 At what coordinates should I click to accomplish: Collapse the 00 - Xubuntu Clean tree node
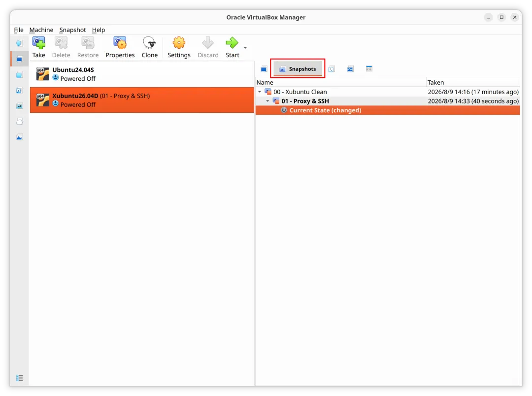point(260,92)
